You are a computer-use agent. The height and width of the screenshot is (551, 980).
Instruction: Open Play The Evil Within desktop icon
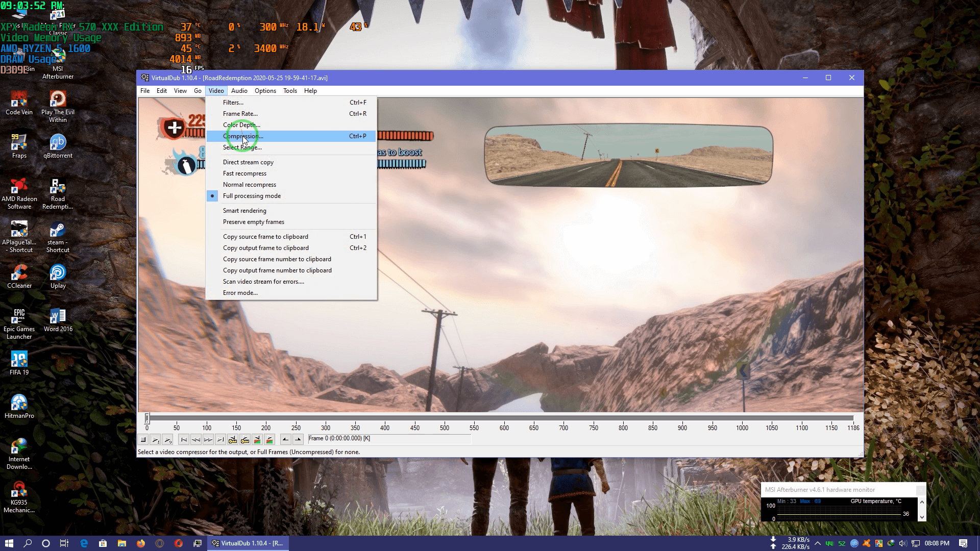58,106
